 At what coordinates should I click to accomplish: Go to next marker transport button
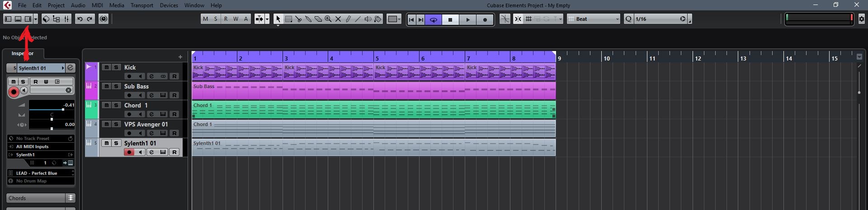[x=420, y=19]
